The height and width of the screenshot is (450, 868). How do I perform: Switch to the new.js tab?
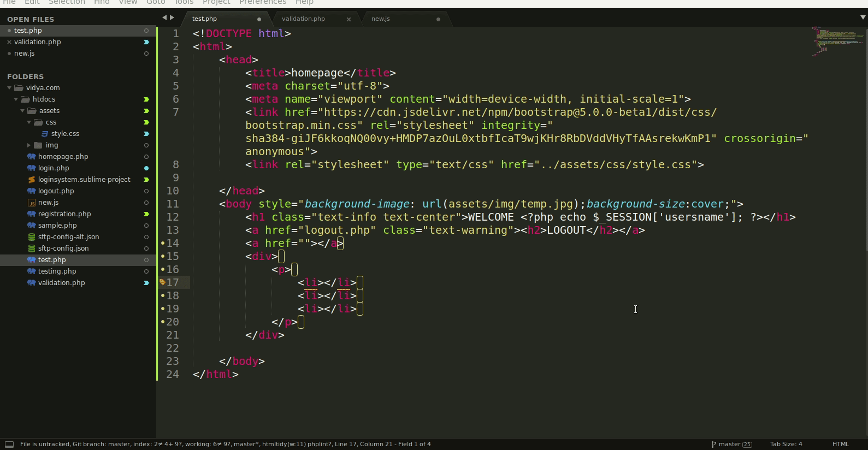381,19
